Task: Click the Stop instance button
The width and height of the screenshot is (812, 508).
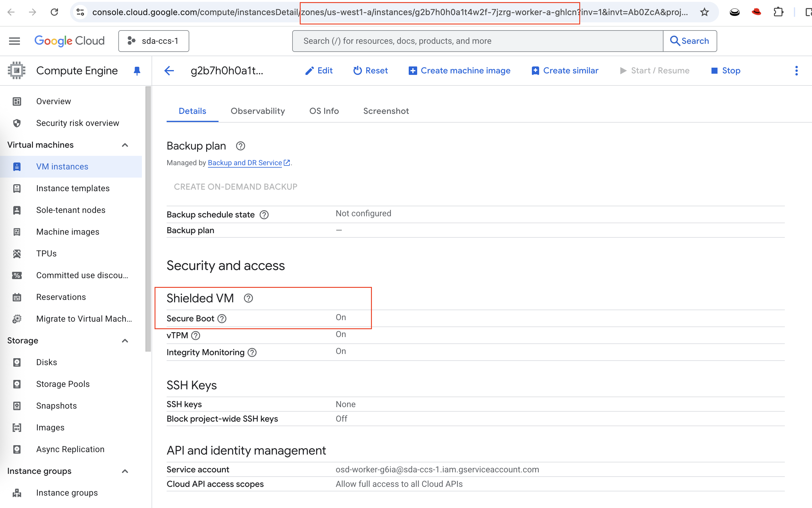Action: pyautogui.click(x=726, y=71)
